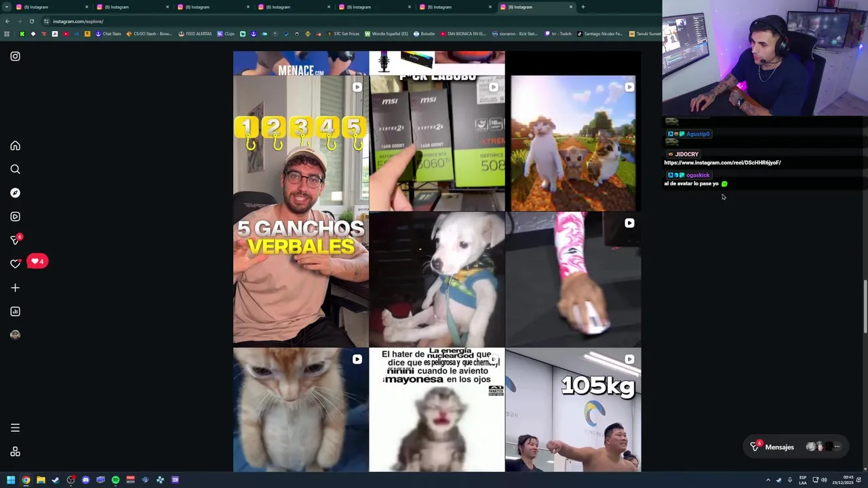Open the 105kg reel thumbnail

tap(574, 409)
